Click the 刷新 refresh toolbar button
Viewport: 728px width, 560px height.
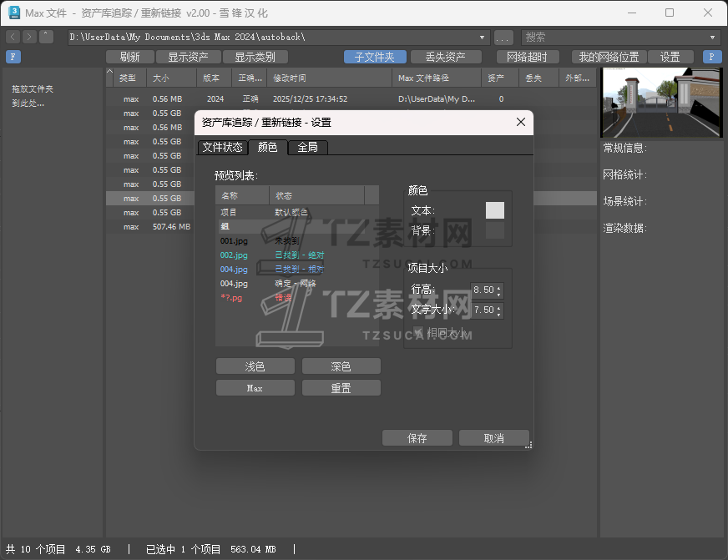(131, 56)
